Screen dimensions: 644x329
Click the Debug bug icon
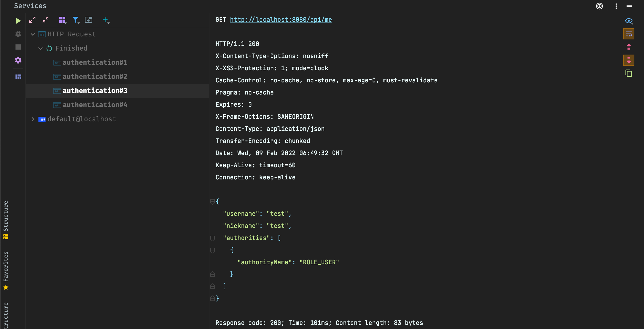18,34
